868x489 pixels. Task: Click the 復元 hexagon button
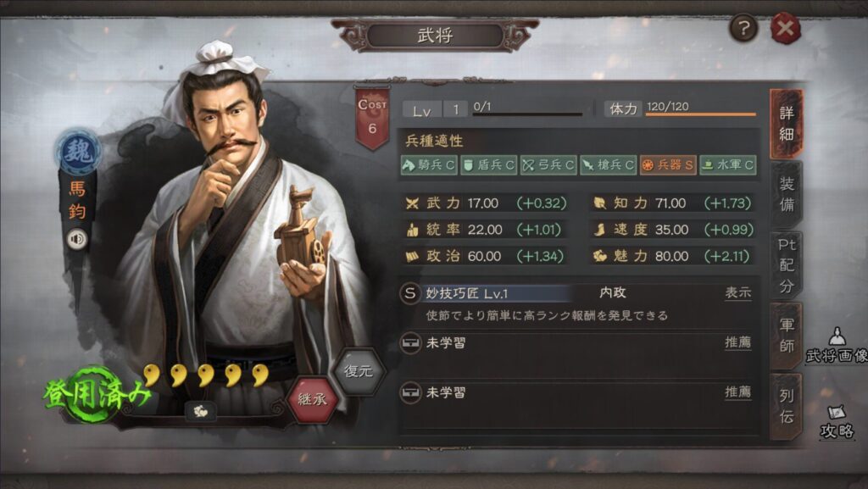pos(359,370)
